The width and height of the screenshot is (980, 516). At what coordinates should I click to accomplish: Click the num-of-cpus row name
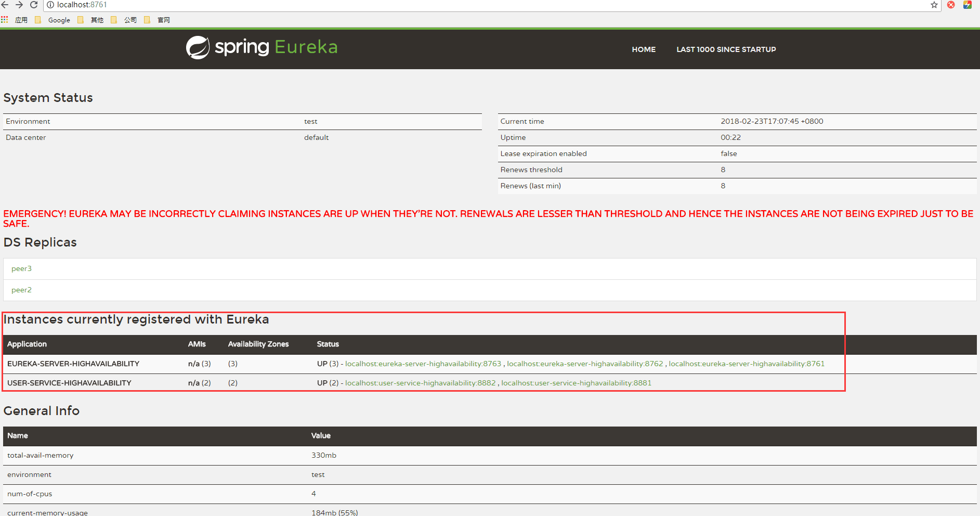[x=30, y=494]
